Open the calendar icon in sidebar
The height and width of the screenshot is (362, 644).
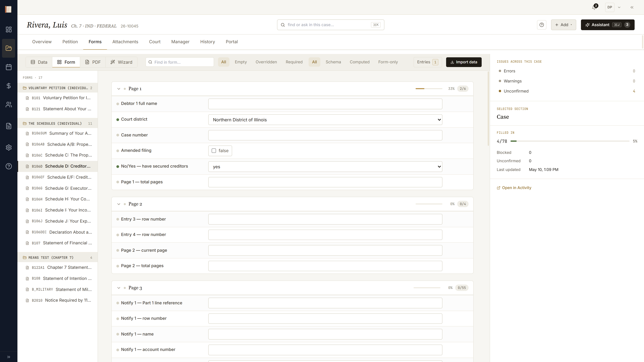pyautogui.click(x=9, y=67)
